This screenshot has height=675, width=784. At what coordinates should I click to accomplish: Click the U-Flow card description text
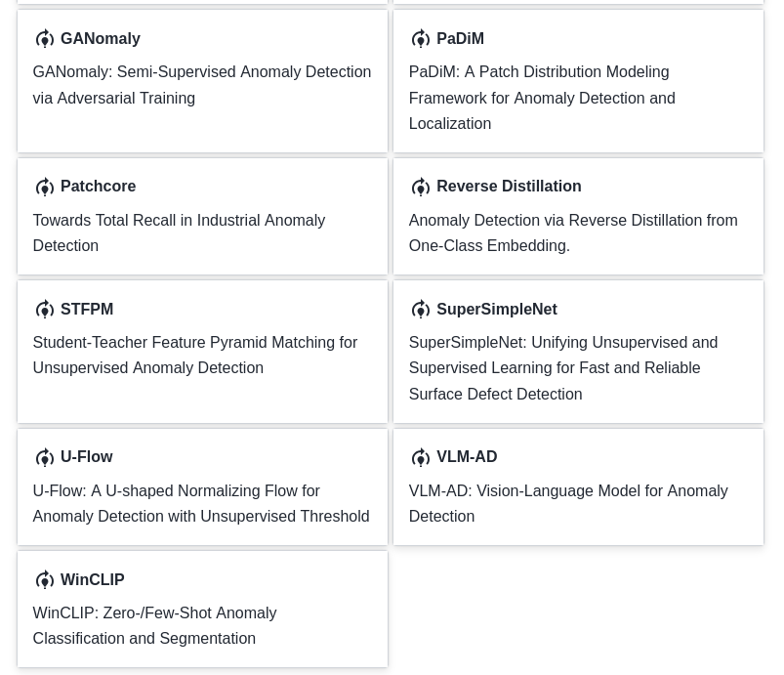[x=200, y=503]
